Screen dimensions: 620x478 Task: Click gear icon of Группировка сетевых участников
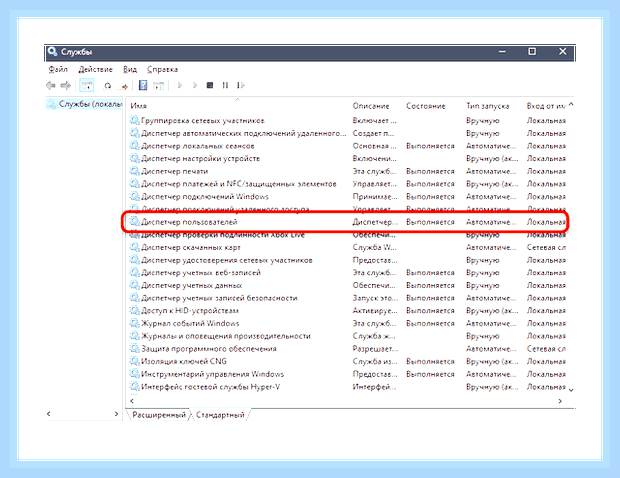coord(134,120)
